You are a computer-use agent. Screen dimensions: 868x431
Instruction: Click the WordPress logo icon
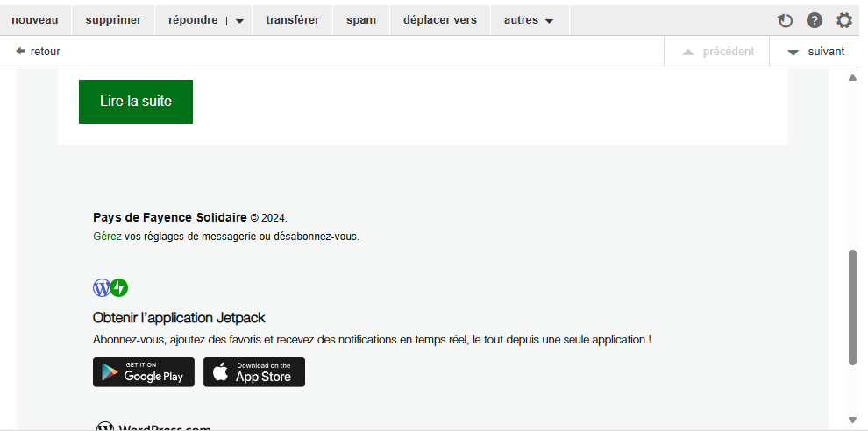[102, 287]
